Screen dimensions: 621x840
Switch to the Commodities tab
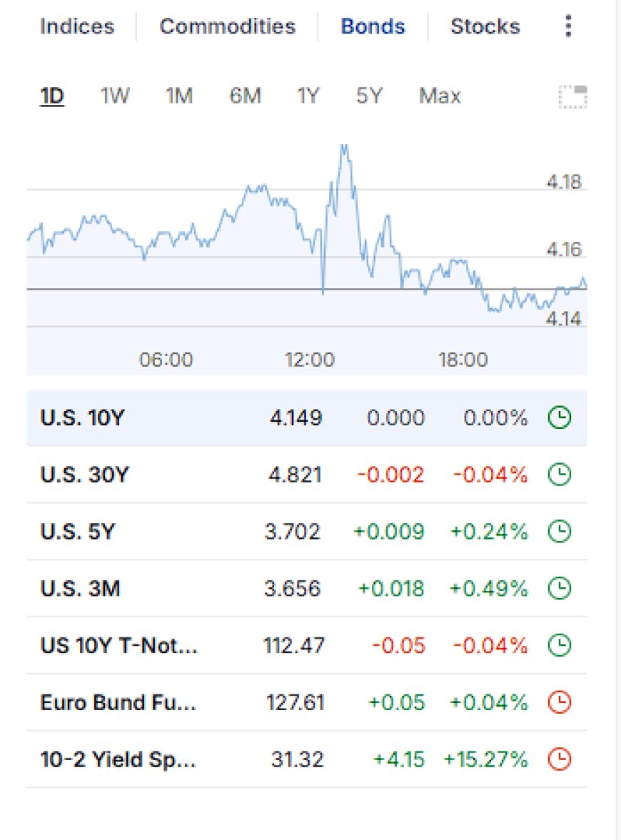pyautogui.click(x=227, y=26)
